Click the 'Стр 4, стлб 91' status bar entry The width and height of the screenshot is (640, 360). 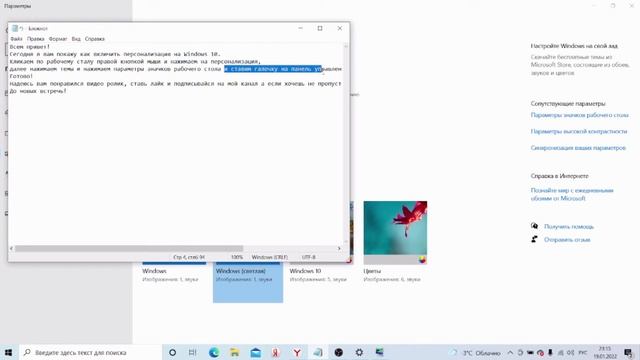tap(189, 257)
